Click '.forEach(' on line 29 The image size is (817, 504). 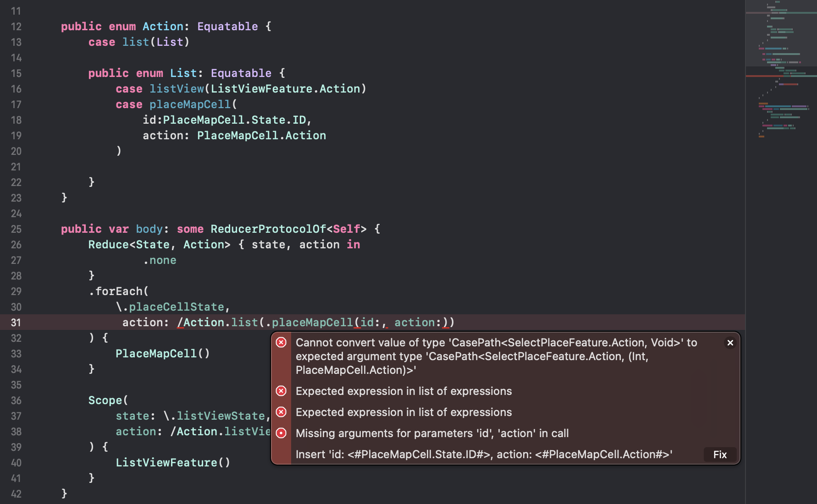pos(119,291)
